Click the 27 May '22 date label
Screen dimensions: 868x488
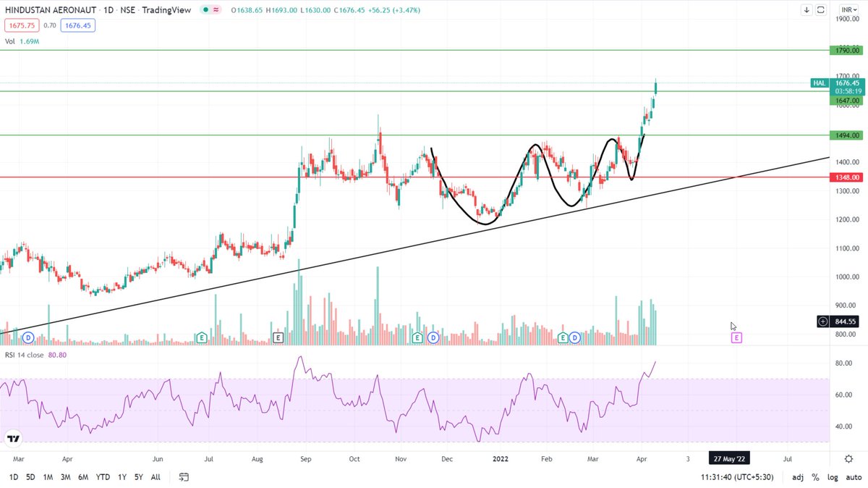(x=729, y=459)
